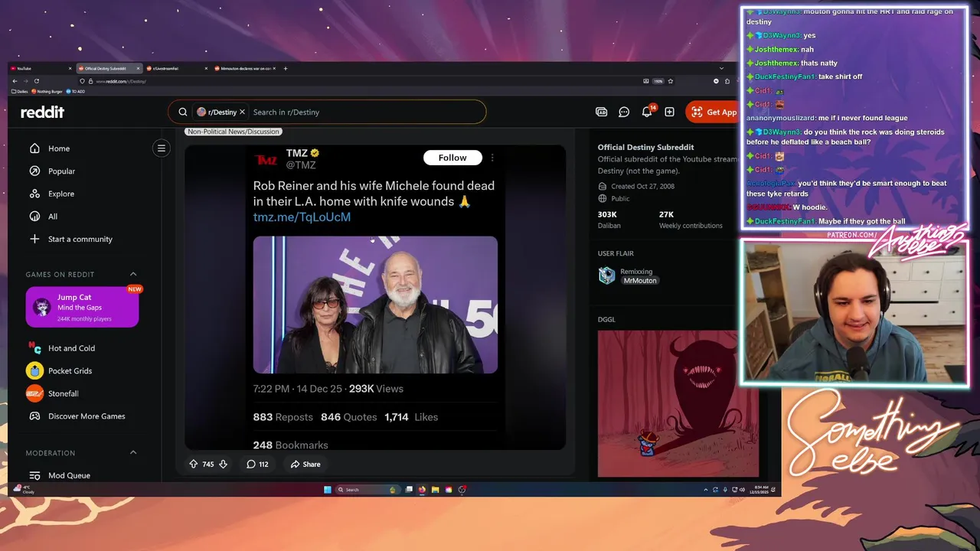This screenshot has height=551, width=980.
Task: Click the MrMouton user flair
Action: (640, 281)
